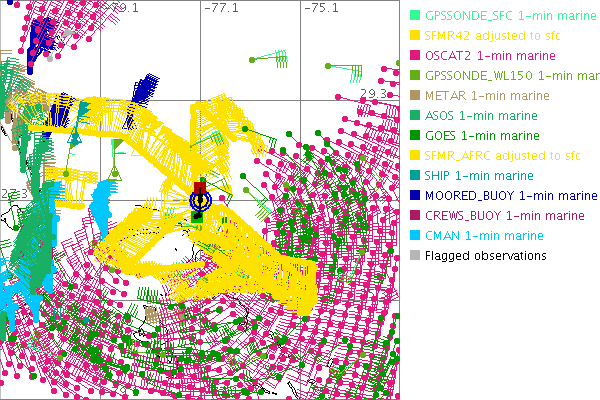This screenshot has width=600, height=400.
Task: Click the blue circle storm center marker
Action: (199, 200)
